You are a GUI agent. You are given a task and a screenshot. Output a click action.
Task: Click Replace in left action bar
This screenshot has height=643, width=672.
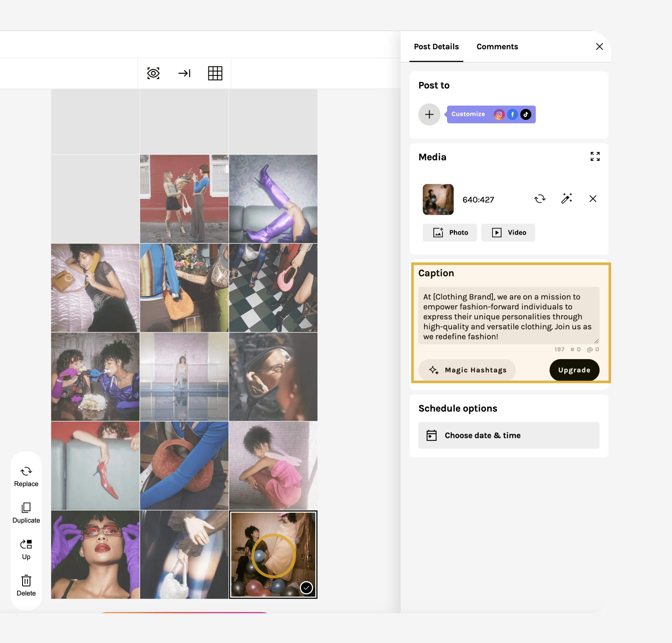(26, 476)
